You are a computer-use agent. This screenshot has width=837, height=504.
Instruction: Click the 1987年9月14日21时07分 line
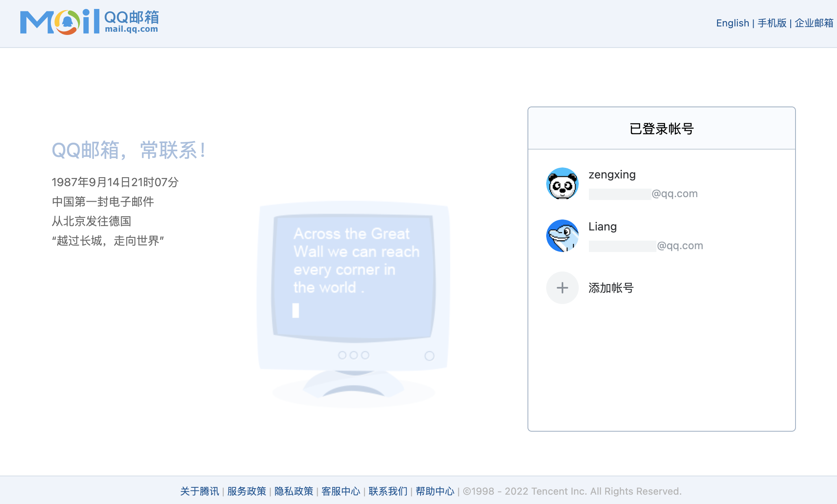[x=115, y=182]
